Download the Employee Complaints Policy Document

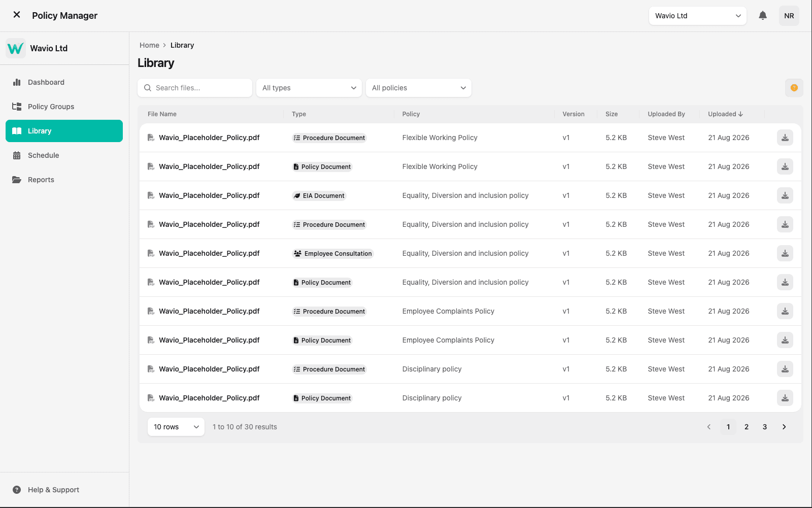(x=785, y=340)
